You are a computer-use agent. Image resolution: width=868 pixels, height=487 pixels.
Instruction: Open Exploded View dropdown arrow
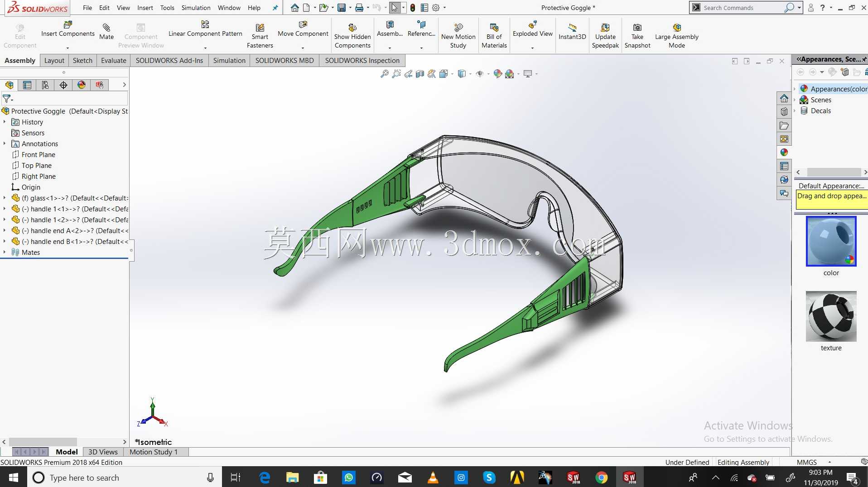pyautogui.click(x=532, y=48)
